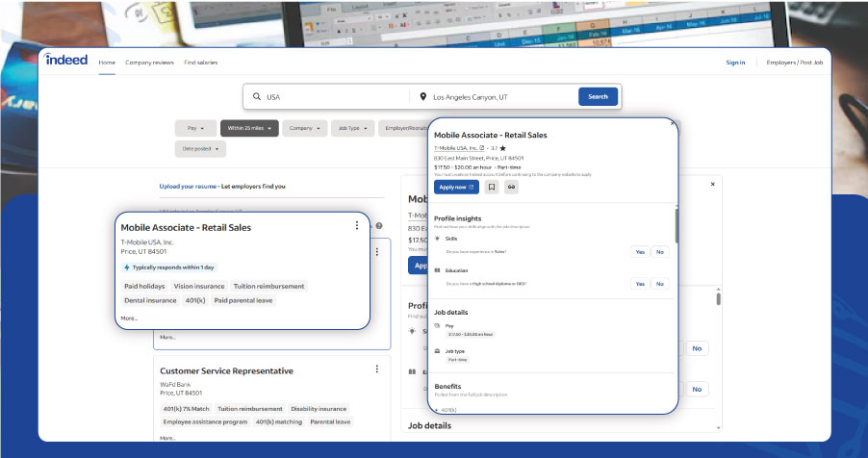Viewport: 868px width, 458px height.
Task: Answer Yes for Sales skills experience
Action: click(639, 251)
